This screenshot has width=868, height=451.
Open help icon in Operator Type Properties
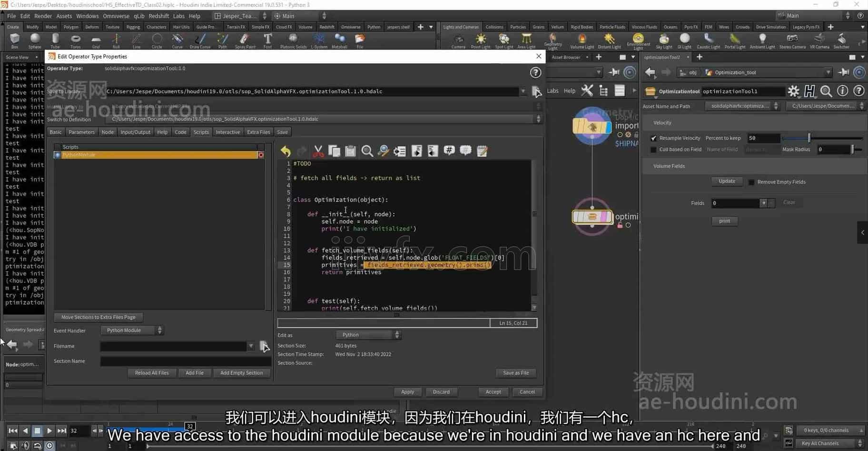(x=535, y=72)
